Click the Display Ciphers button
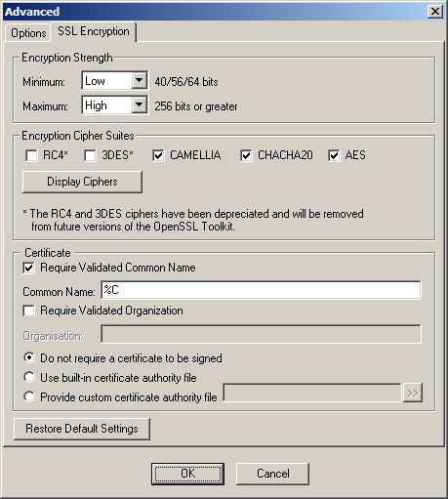The height and width of the screenshot is (499, 448). click(82, 182)
